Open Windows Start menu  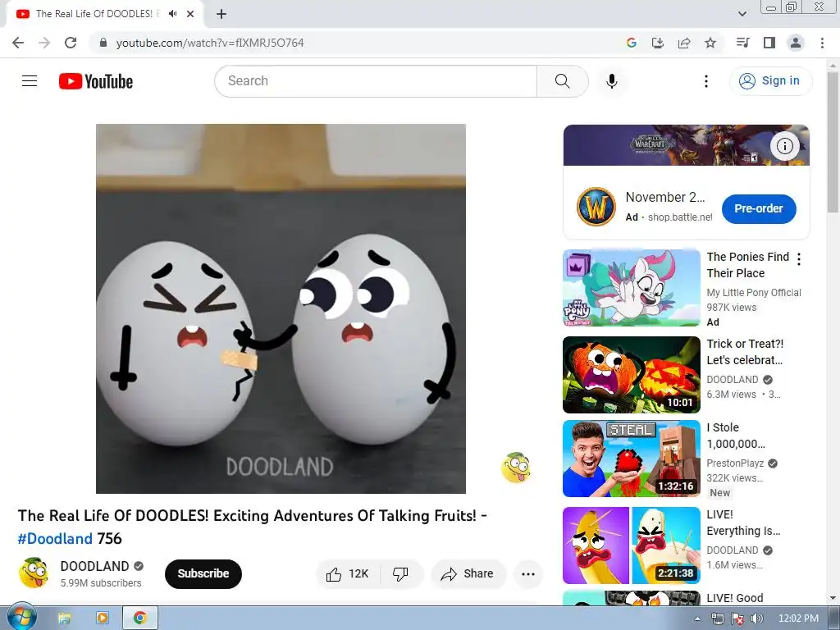click(x=21, y=618)
